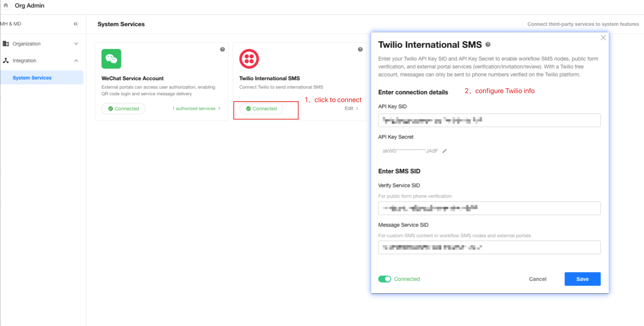Click help icon beside Twilio International SMS dialog title
The width and height of the screenshot is (644, 326).
tap(488, 44)
